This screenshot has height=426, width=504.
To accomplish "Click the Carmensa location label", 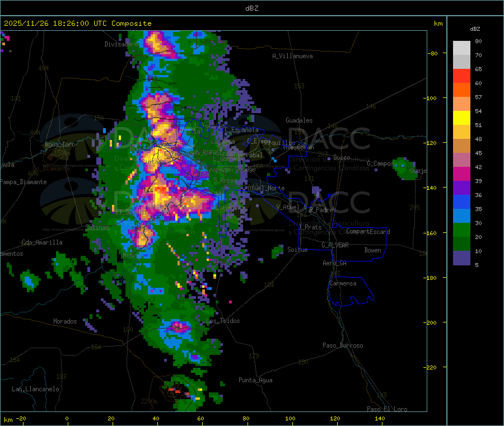I will coord(343,283).
